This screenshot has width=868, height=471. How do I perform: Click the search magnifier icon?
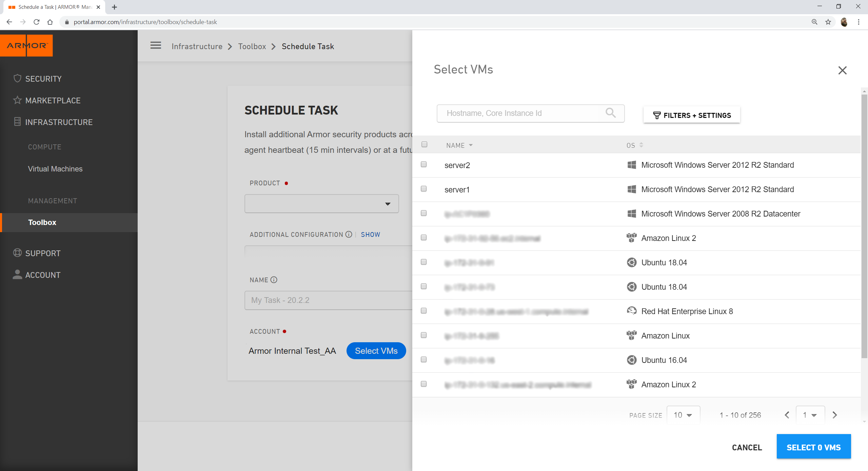click(x=610, y=113)
